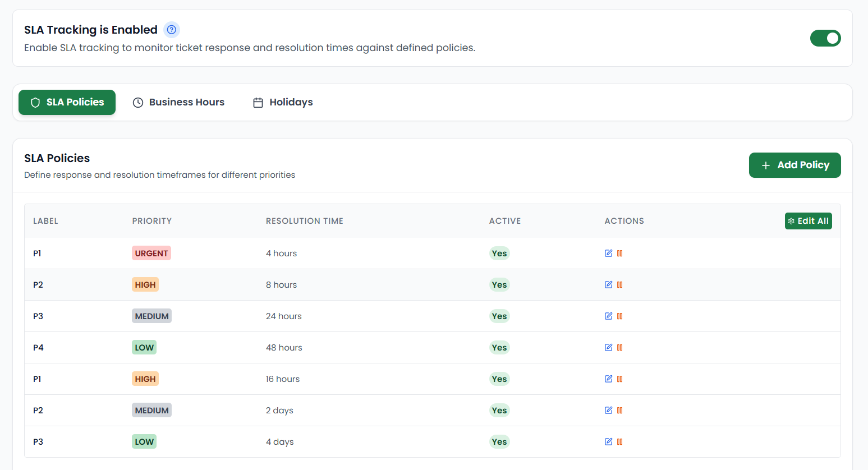Click the Add Policy button
868x470 pixels.
point(795,165)
